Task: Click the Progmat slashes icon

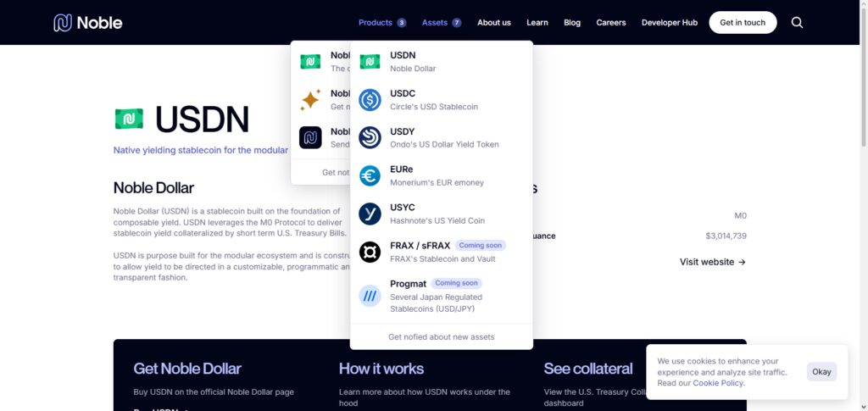Action: coord(370,296)
